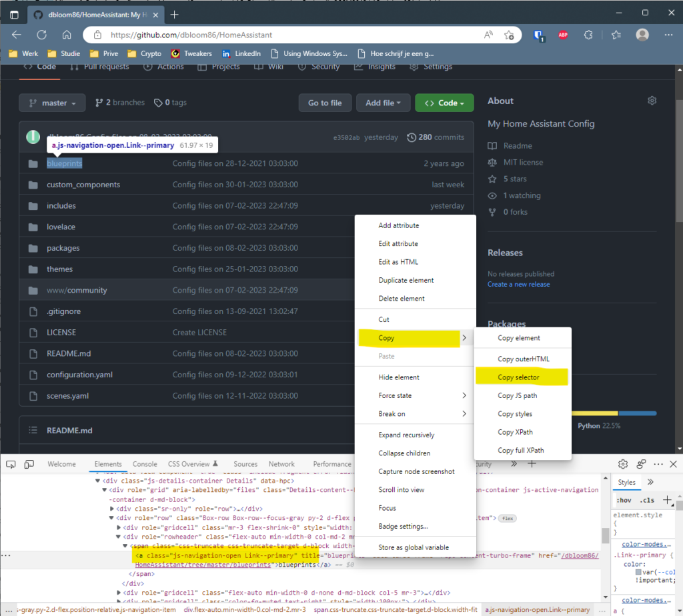Select Delete element from context menu
This screenshot has width=683, height=616.
click(415, 298)
